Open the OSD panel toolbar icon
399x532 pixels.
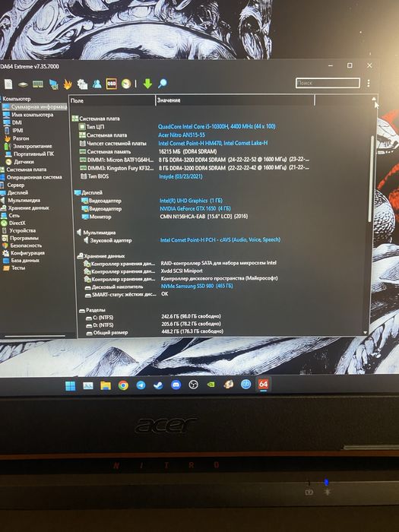(111, 84)
